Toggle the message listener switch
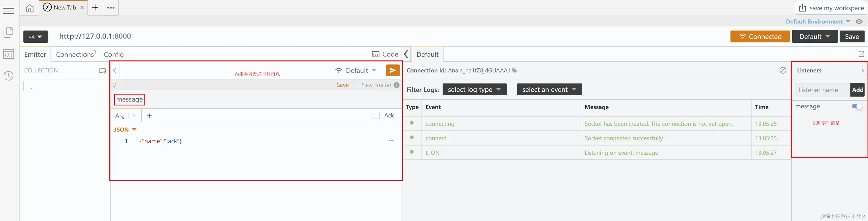This screenshot has width=868, height=221. point(857,106)
